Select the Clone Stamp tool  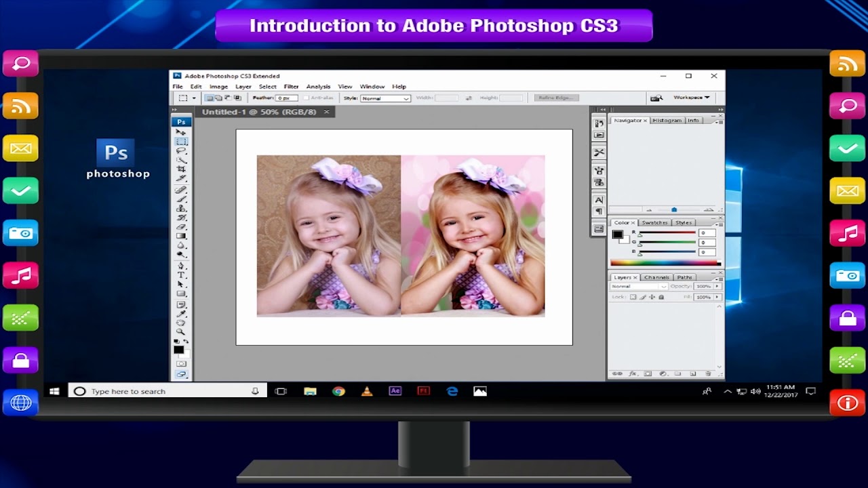(181, 208)
